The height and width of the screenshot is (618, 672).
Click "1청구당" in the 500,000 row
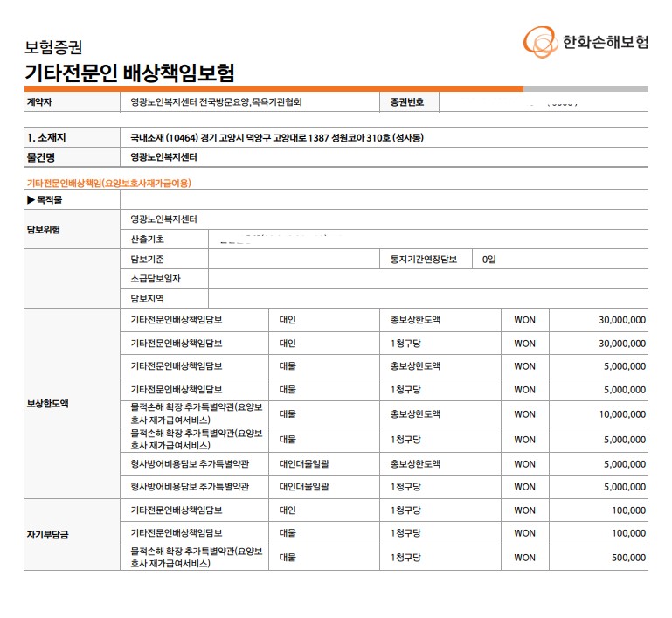[405, 558]
